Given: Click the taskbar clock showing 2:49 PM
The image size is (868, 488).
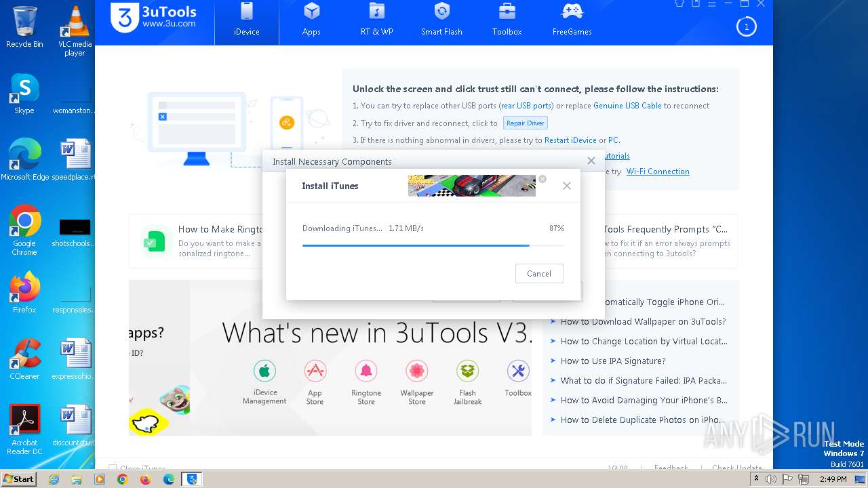Looking at the screenshot, I should (833, 479).
